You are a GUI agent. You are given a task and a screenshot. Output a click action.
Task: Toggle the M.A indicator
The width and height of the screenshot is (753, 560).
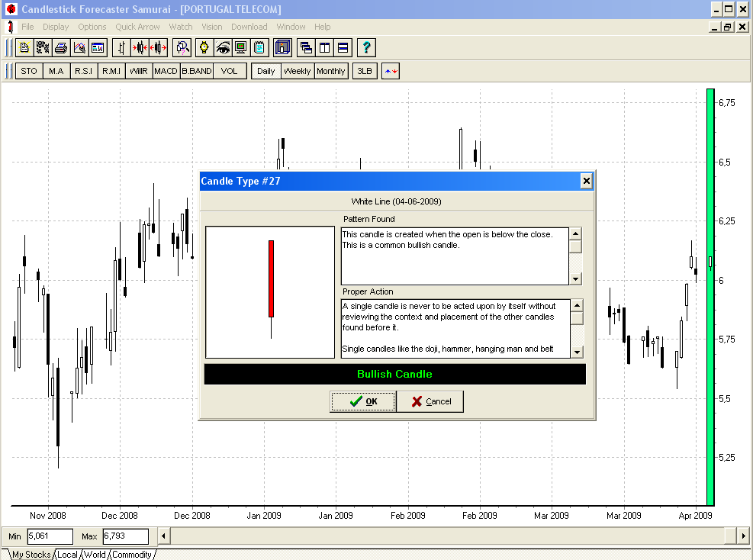(x=56, y=71)
